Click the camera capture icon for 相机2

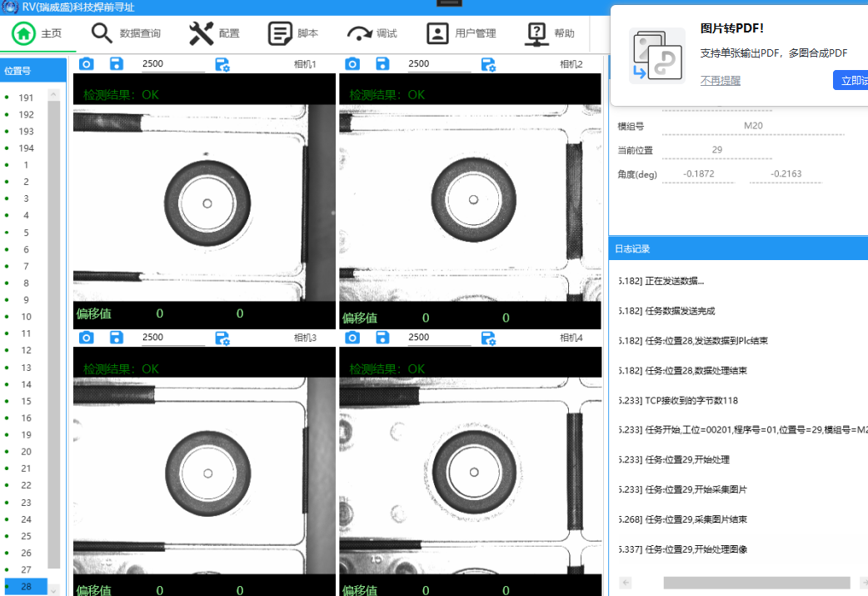[352, 63]
